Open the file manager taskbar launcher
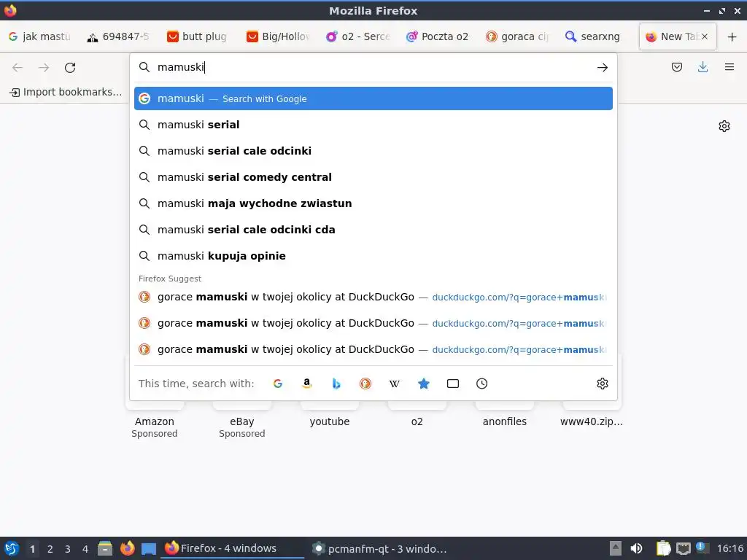The image size is (747, 560). (105, 548)
